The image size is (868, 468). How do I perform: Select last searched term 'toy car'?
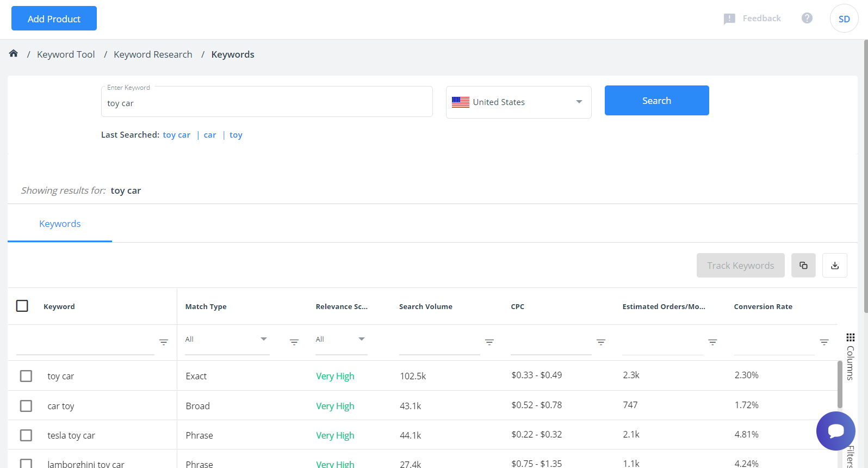coord(177,135)
